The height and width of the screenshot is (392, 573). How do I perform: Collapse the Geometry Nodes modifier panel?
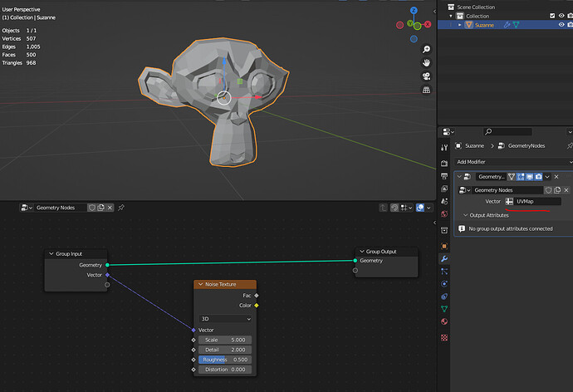(459, 177)
